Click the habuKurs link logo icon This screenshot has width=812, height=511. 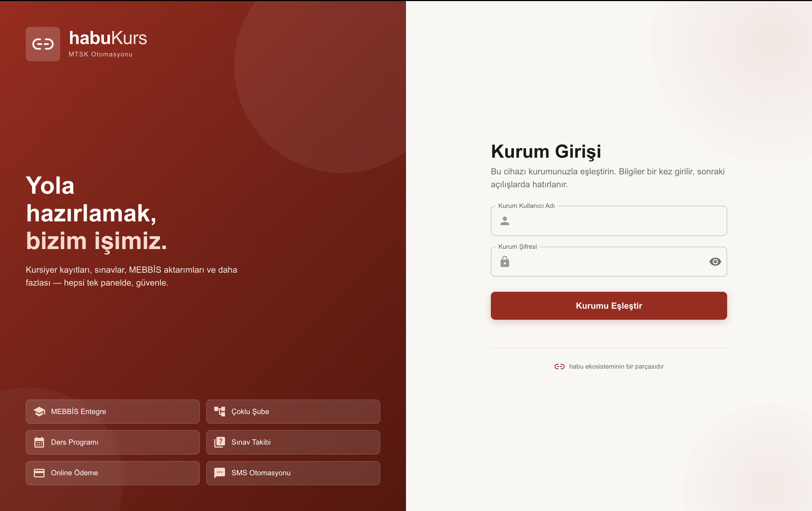(x=43, y=44)
